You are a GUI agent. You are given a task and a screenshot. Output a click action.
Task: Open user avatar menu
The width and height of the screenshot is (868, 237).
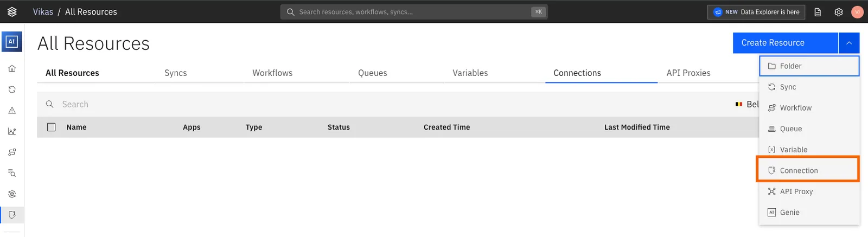(x=857, y=12)
